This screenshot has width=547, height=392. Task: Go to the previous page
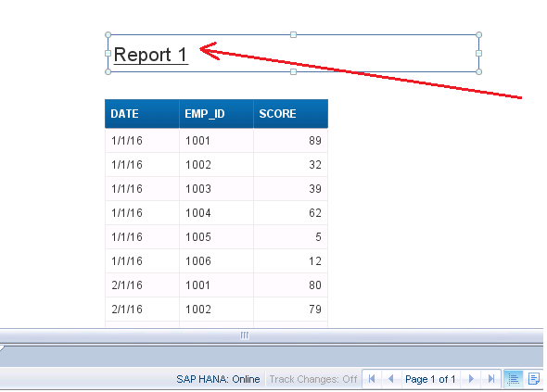click(391, 379)
